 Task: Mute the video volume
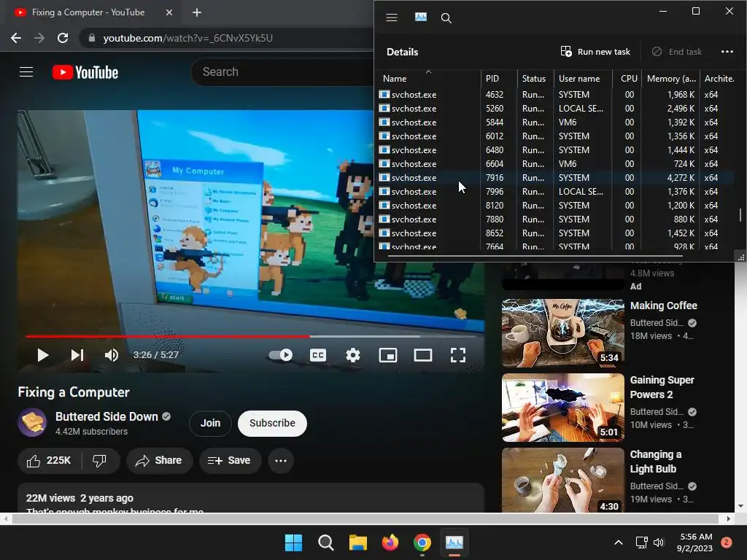[x=112, y=355]
